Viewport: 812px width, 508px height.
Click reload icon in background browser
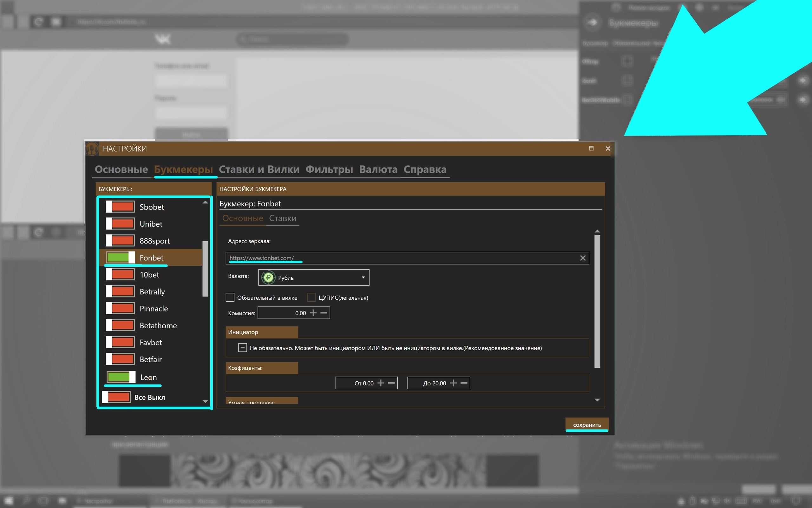click(x=38, y=22)
